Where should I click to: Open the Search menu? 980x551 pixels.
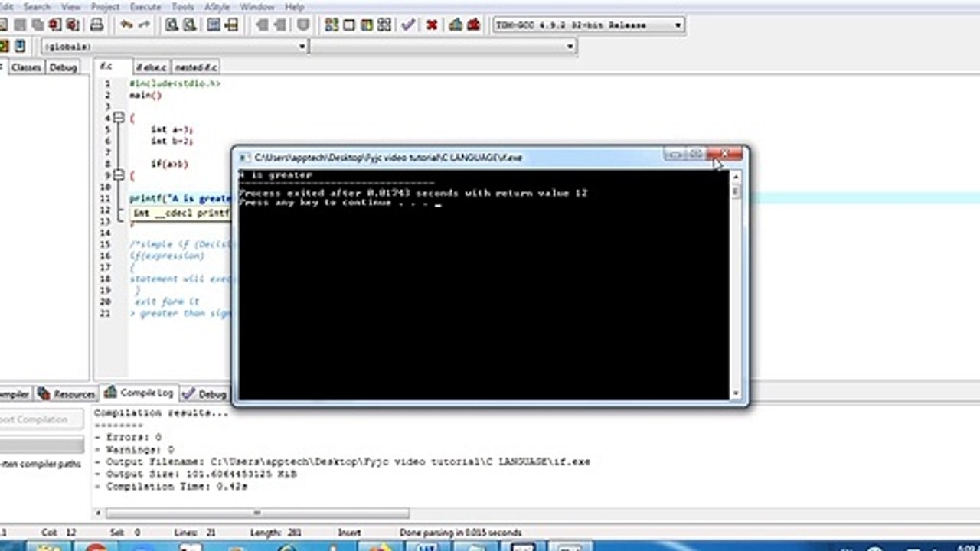coord(37,7)
